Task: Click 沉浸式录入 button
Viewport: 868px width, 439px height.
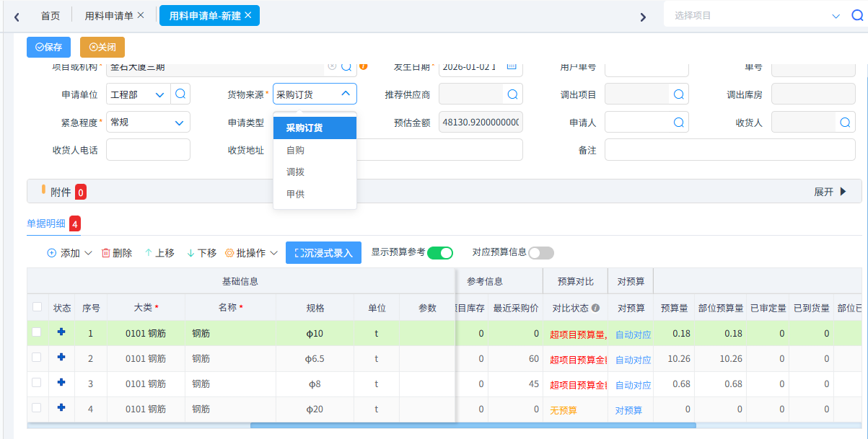Action: [x=323, y=253]
